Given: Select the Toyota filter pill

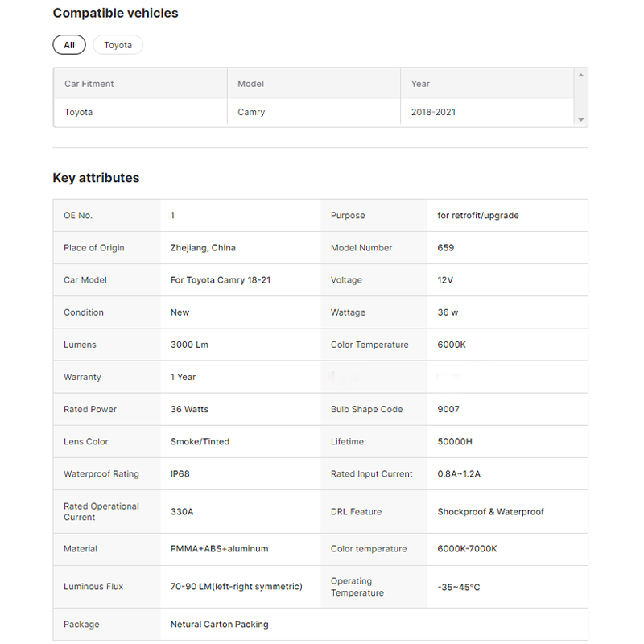Looking at the screenshot, I should (118, 45).
